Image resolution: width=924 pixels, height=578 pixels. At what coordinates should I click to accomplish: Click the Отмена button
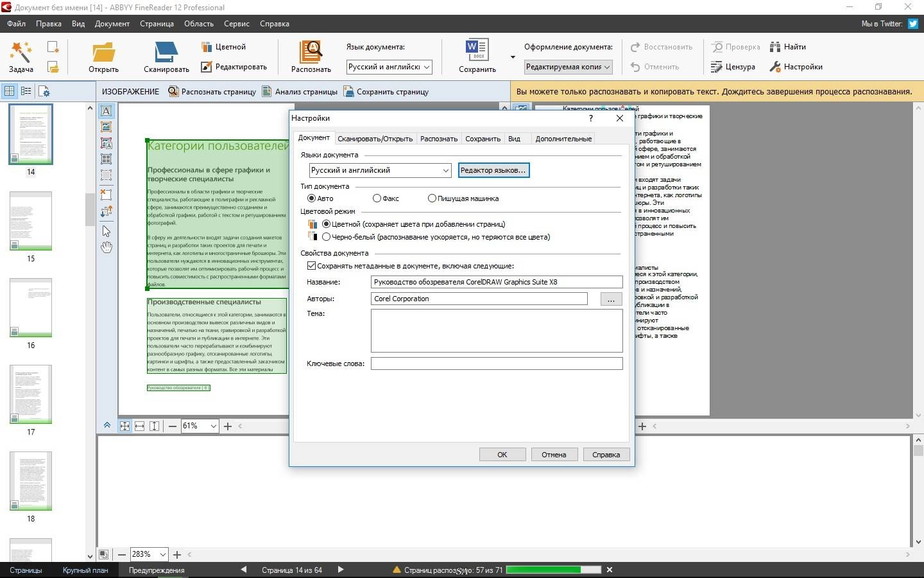554,455
